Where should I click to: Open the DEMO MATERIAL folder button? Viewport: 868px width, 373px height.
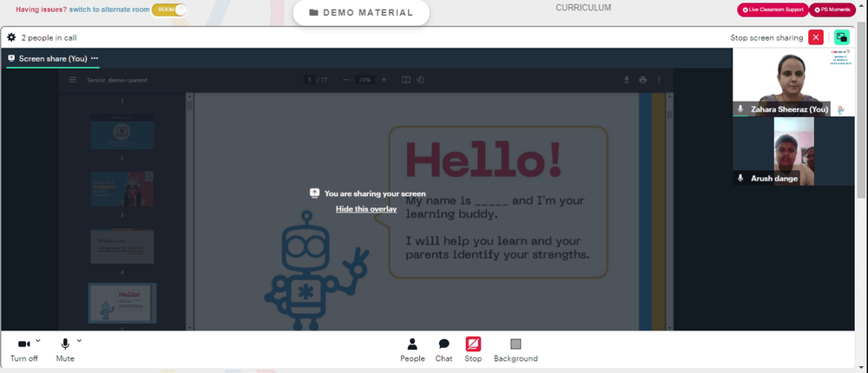pyautogui.click(x=361, y=13)
